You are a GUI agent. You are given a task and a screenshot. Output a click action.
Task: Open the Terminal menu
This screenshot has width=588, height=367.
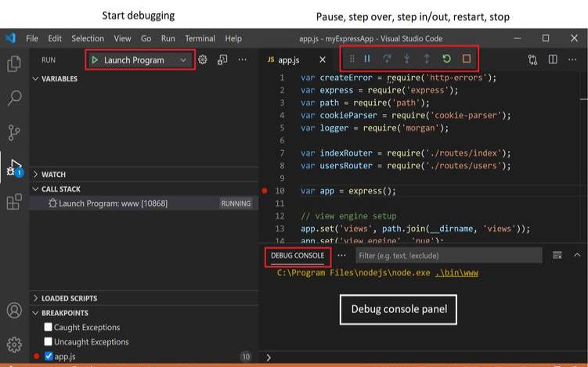coord(200,38)
